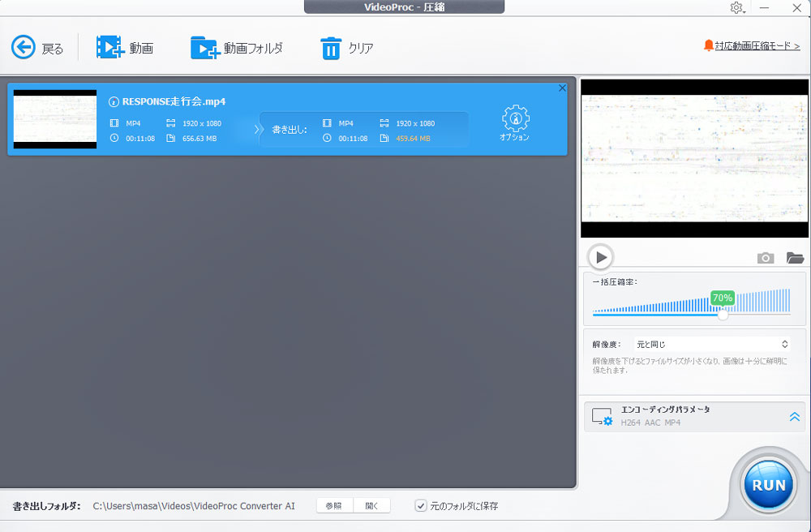Show file info icon beside RESPONSE走行会.mp4
811x532 pixels.
coord(114,102)
